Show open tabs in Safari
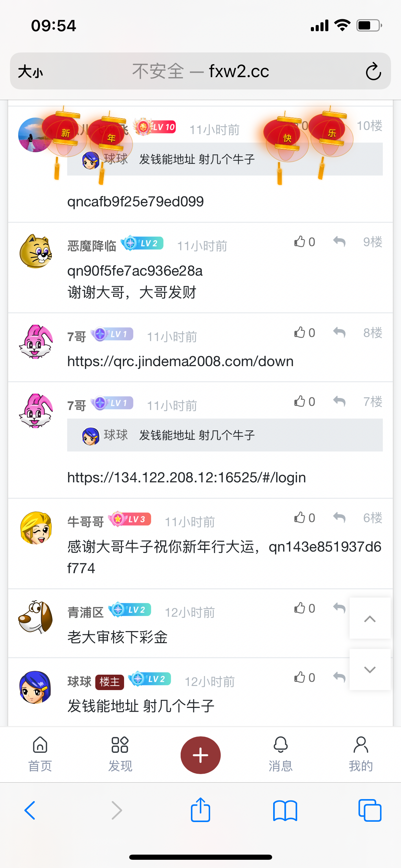401x868 pixels. [370, 810]
